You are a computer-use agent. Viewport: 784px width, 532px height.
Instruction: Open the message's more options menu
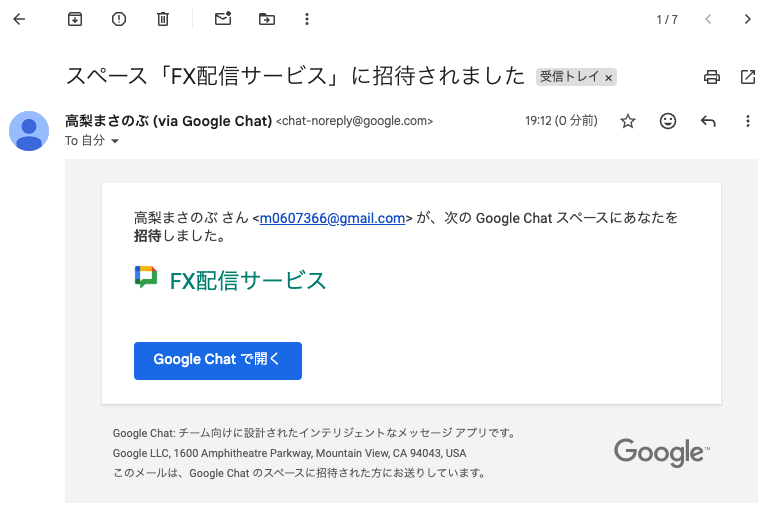tap(748, 121)
